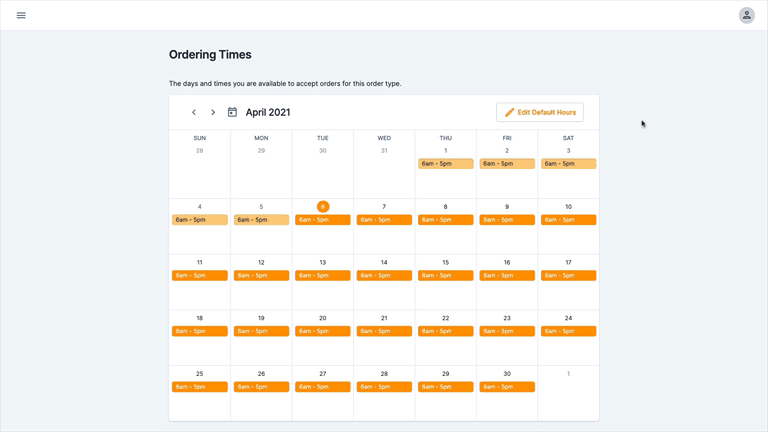Edit the 6am - 5pm hours on April 12
This screenshot has height=432, width=768.
[x=261, y=275]
